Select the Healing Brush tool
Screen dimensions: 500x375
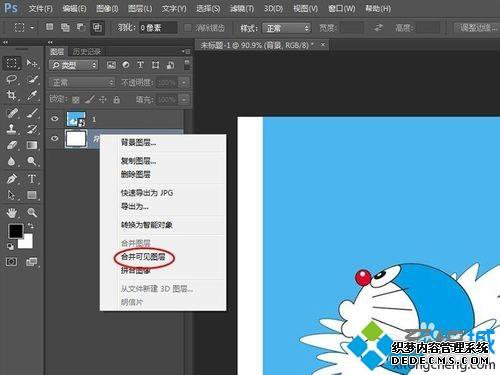point(12,113)
